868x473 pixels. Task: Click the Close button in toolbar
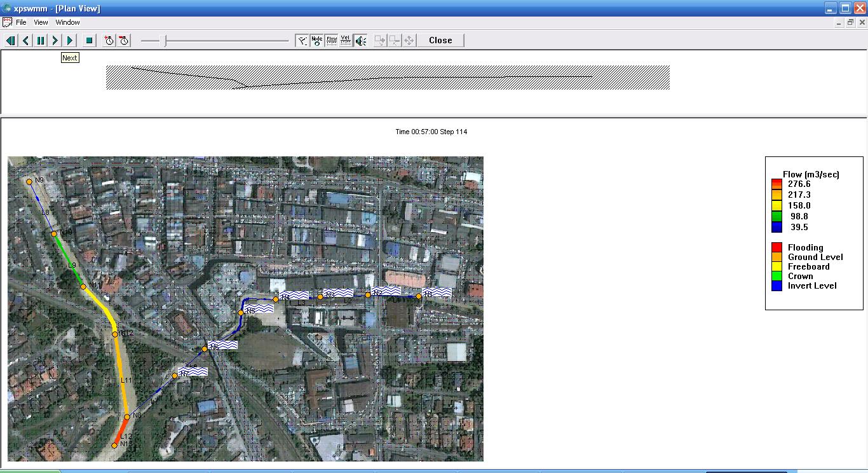440,41
